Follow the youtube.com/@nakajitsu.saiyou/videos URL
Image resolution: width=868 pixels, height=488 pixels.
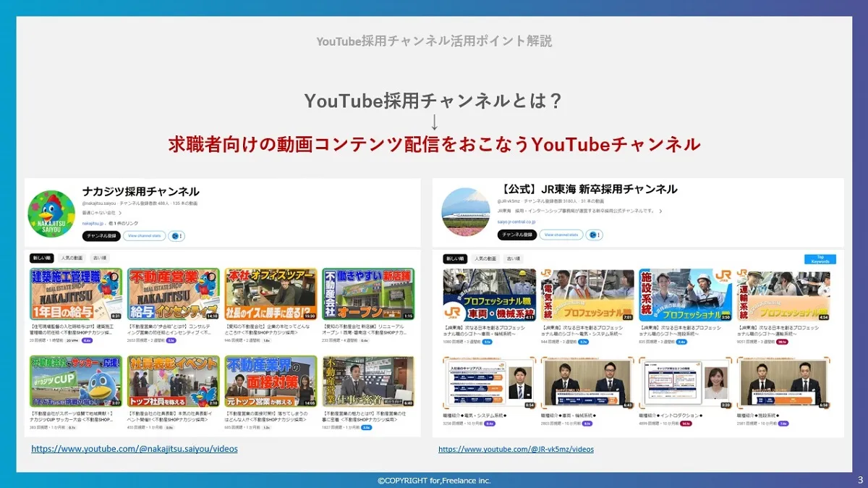(134, 449)
